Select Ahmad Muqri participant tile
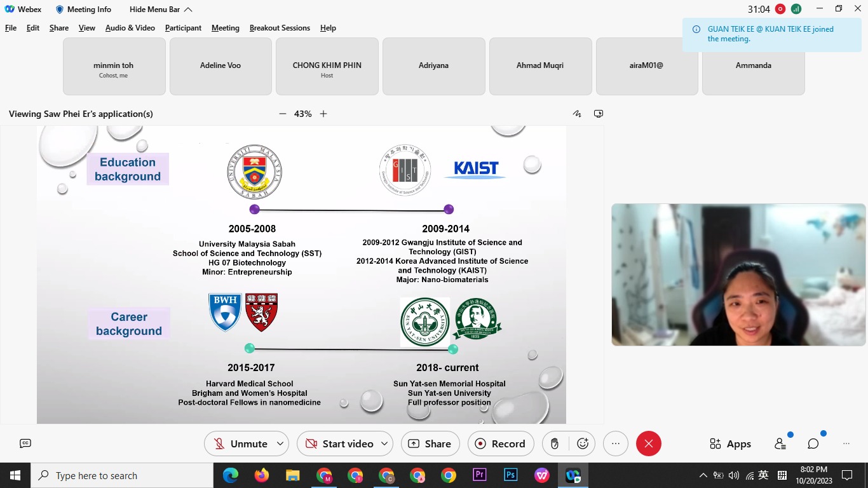Image resolution: width=868 pixels, height=488 pixels. pyautogui.click(x=540, y=66)
